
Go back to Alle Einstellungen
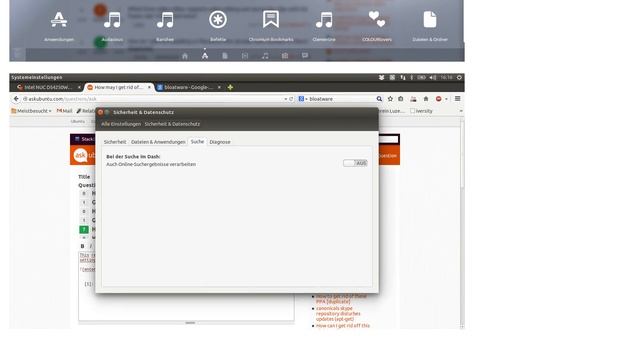tap(121, 124)
